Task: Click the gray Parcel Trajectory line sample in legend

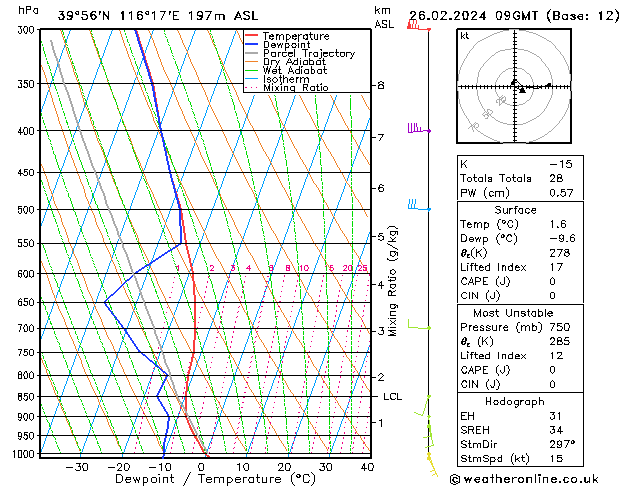Action: tap(252, 53)
